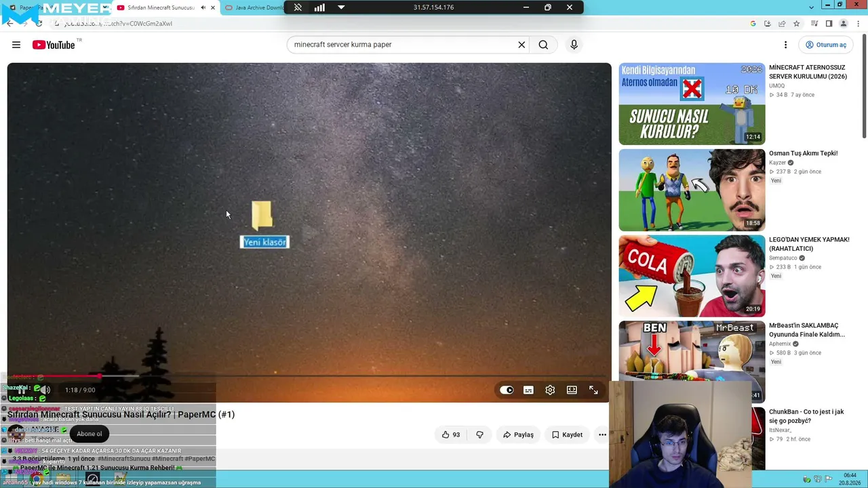
Task: Expand the remote session bar dropdown arrow
Action: point(341,7)
